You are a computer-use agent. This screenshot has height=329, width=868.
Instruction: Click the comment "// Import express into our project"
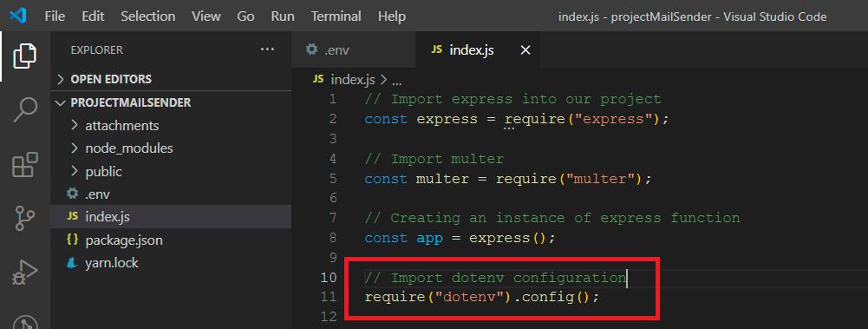[x=512, y=100]
